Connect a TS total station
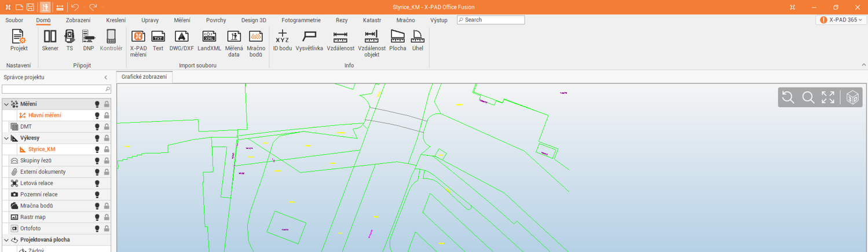The image size is (868, 252). 69,40
